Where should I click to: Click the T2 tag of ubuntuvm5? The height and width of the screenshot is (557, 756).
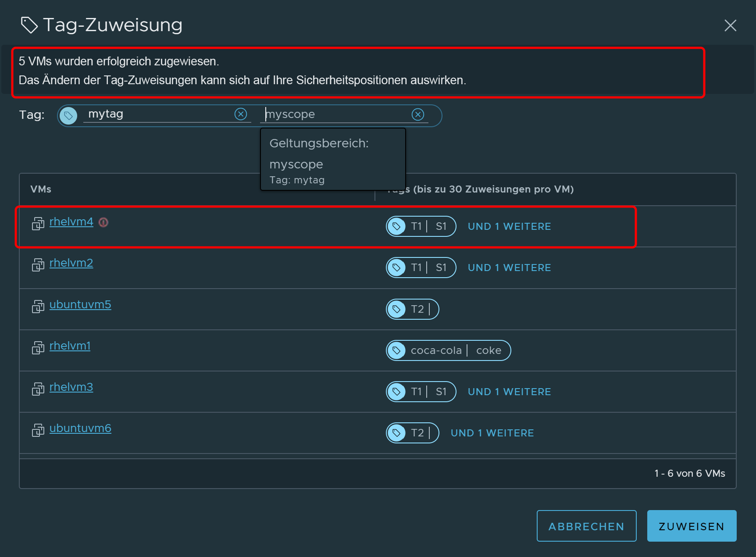[413, 309]
